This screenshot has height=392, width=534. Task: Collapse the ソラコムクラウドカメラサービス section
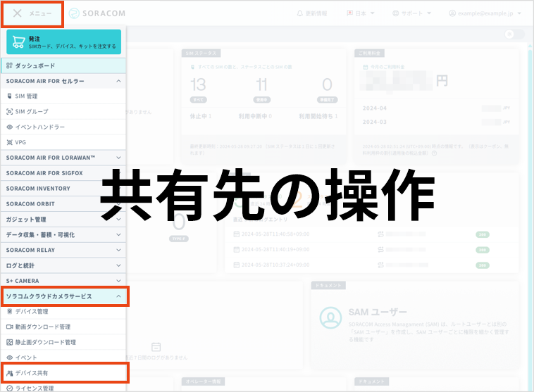pyautogui.click(x=118, y=296)
